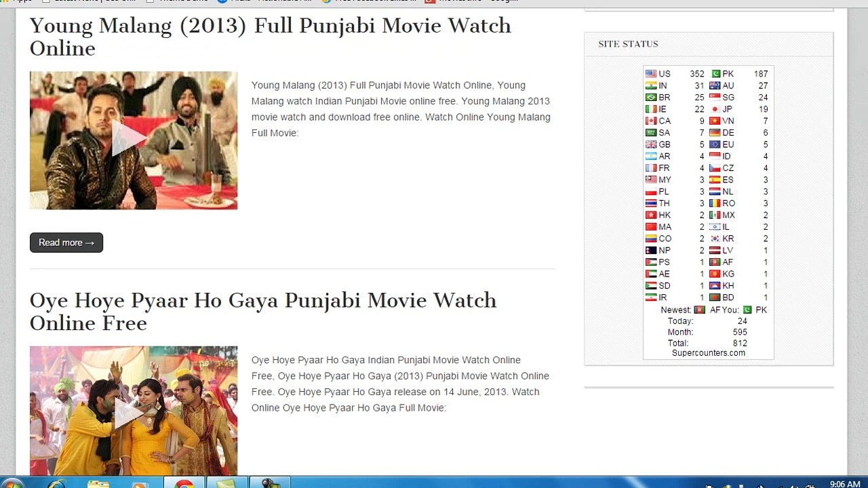Click the US visitor count 352

(697, 74)
